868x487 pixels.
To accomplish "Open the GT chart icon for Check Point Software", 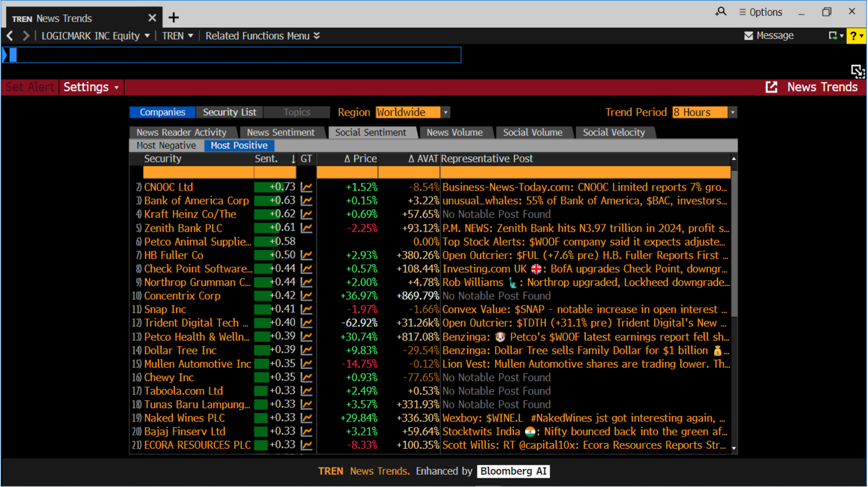I will pyautogui.click(x=307, y=269).
